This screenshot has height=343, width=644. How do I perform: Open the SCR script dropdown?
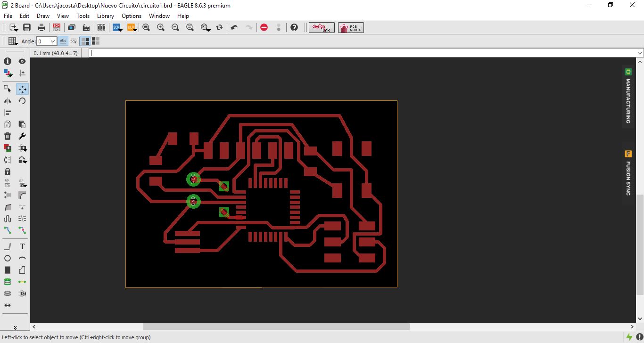[x=117, y=28]
